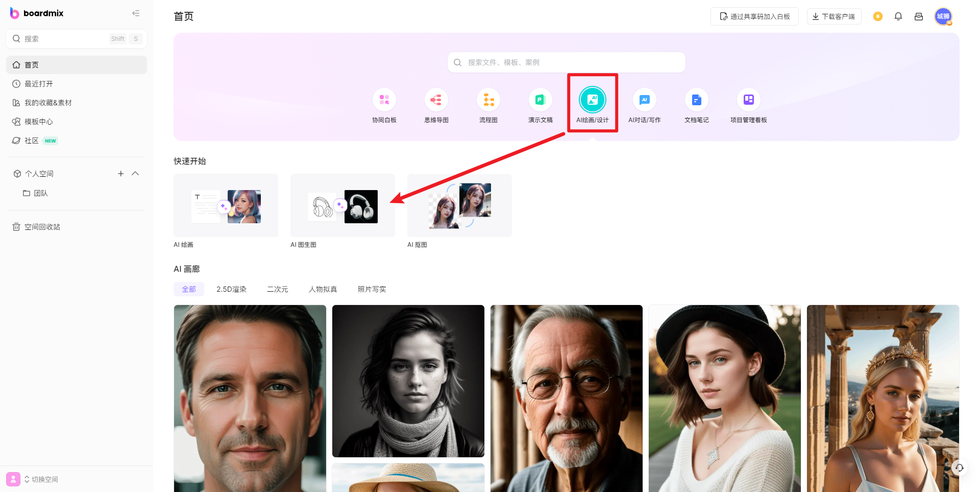Select the 2.5D渲染 gallery tab

(x=231, y=289)
